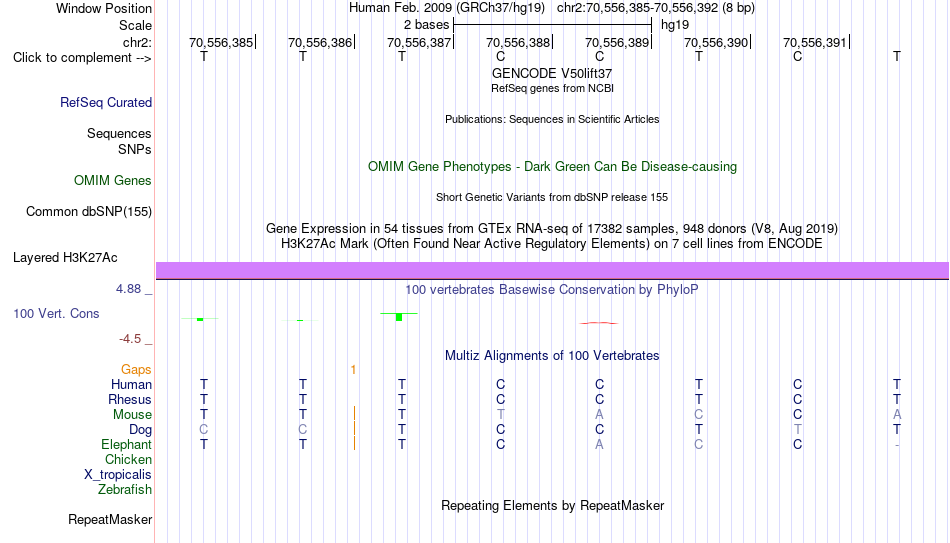Click 'Multiz Alignments of 100 Vertebrates' title

click(x=552, y=356)
